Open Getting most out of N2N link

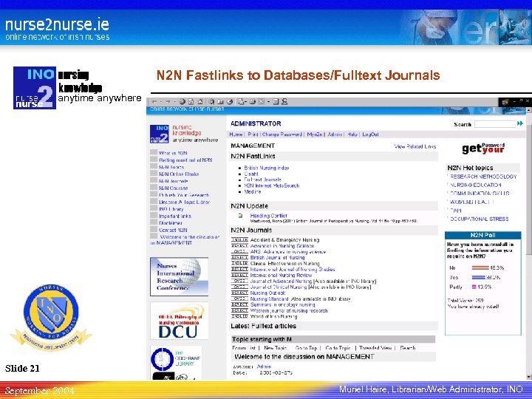pos(185,160)
